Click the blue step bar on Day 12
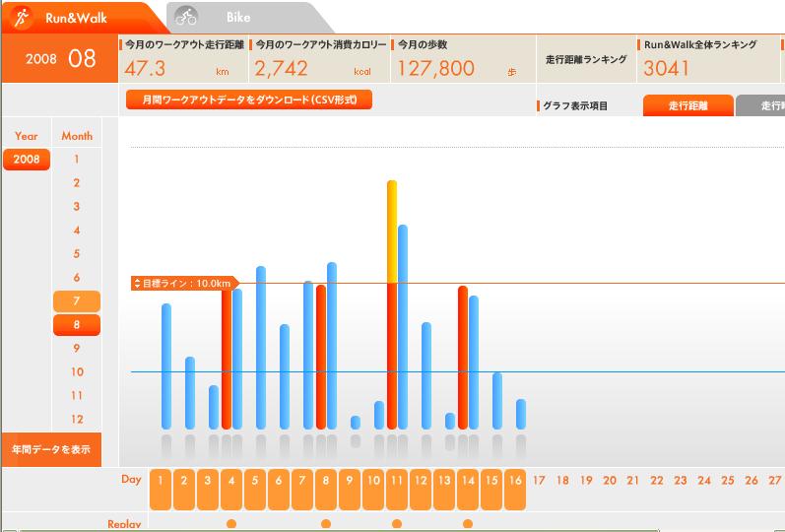Image resolution: width=785 pixels, height=532 pixels. (x=426, y=375)
